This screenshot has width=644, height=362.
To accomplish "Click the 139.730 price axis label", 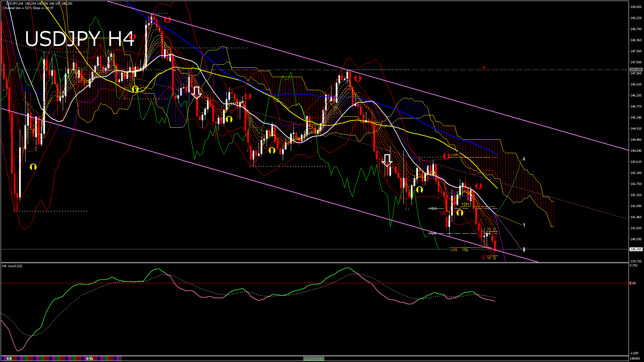I will coord(636,261).
